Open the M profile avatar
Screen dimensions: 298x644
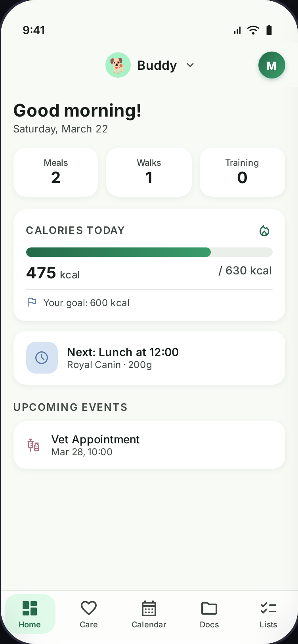click(271, 65)
